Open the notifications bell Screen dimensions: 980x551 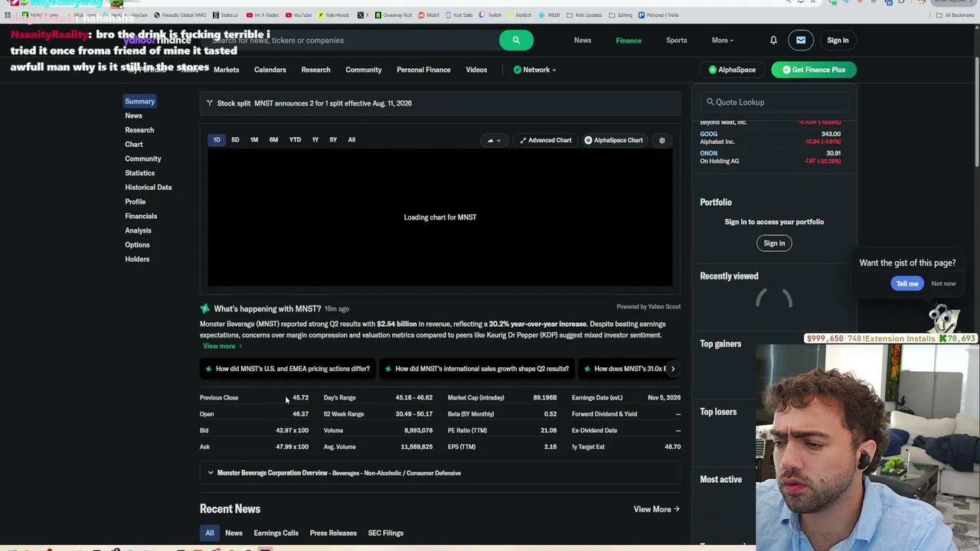point(773,41)
